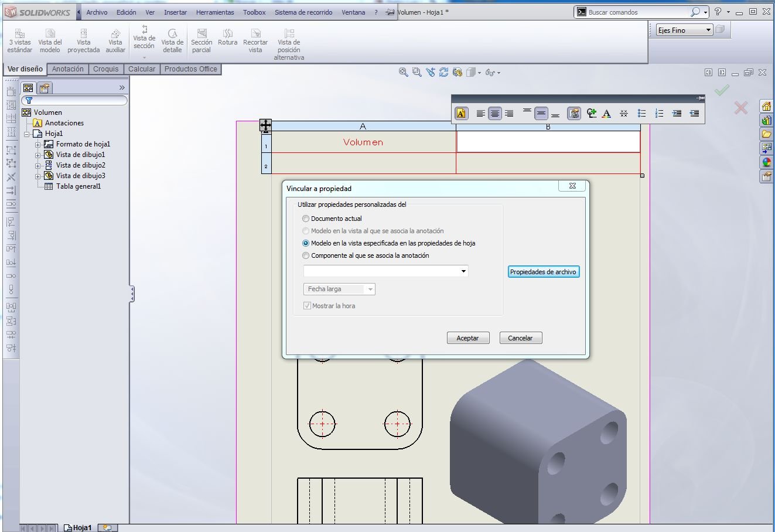
Task: Center align table text horizontally
Action: (x=495, y=114)
